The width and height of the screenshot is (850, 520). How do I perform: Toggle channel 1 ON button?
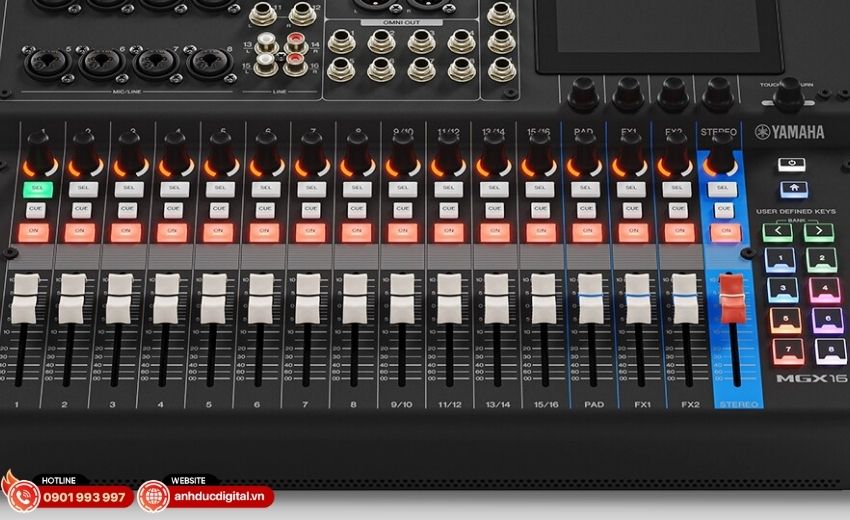(x=34, y=232)
